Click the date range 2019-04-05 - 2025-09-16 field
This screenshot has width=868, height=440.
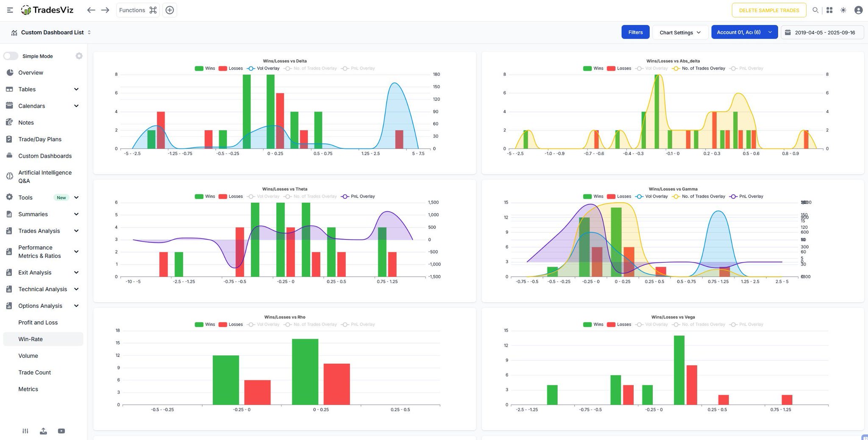(x=822, y=32)
